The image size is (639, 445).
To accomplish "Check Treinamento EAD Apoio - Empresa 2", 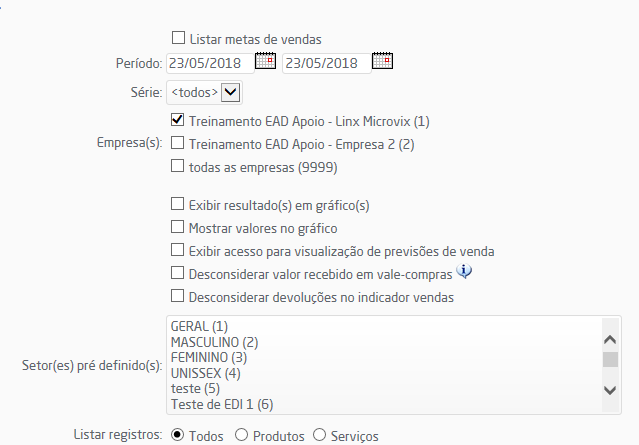I will 177,143.
